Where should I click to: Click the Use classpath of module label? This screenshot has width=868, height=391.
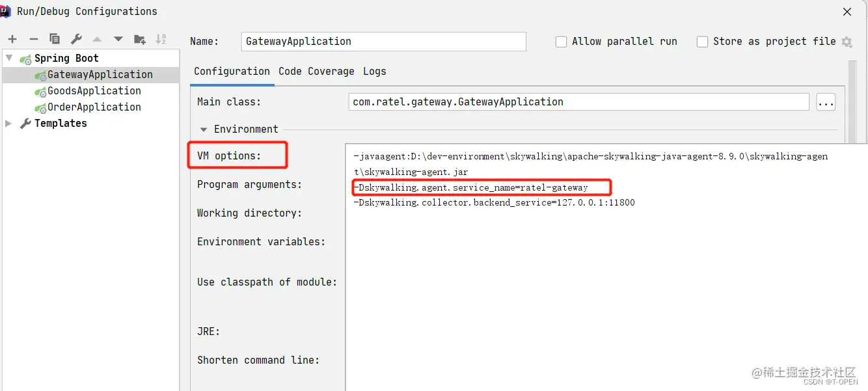(x=267, y=282)
